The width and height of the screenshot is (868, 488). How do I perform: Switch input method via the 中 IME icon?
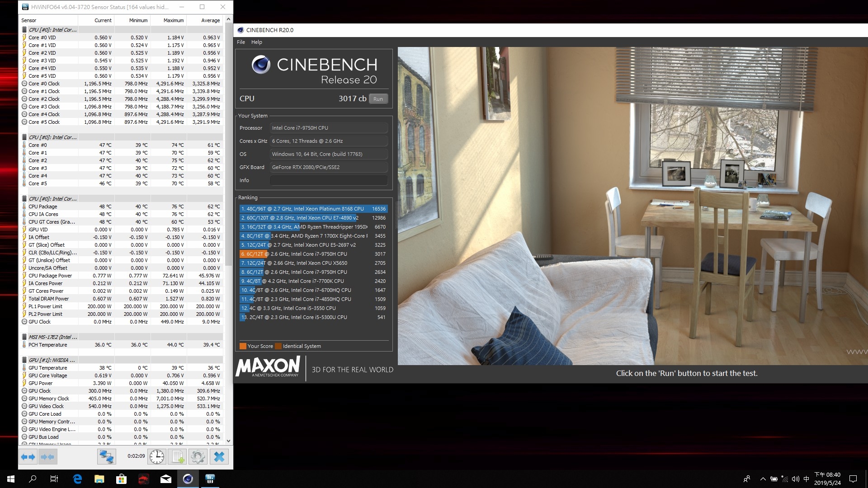[x=806, y=479]
